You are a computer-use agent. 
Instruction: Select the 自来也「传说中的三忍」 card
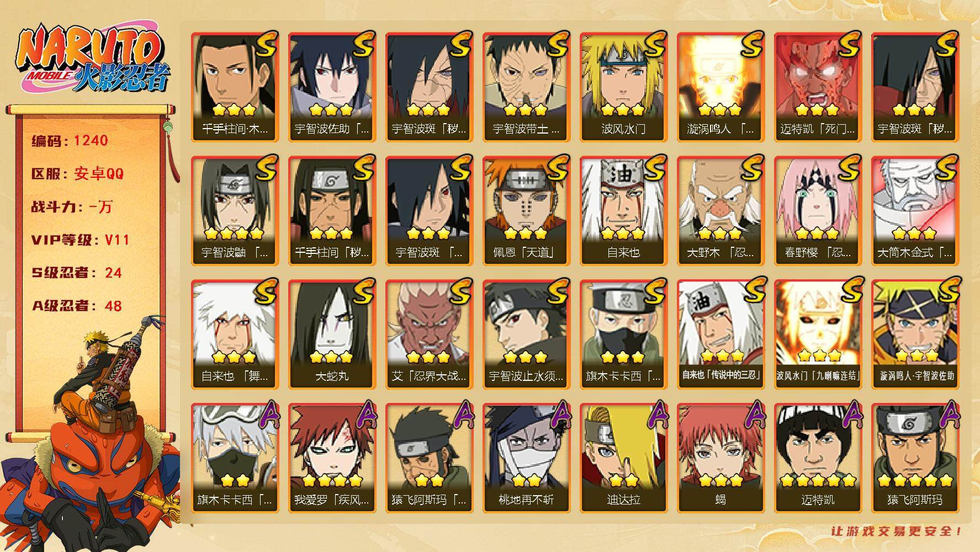(x=721, y=334)
